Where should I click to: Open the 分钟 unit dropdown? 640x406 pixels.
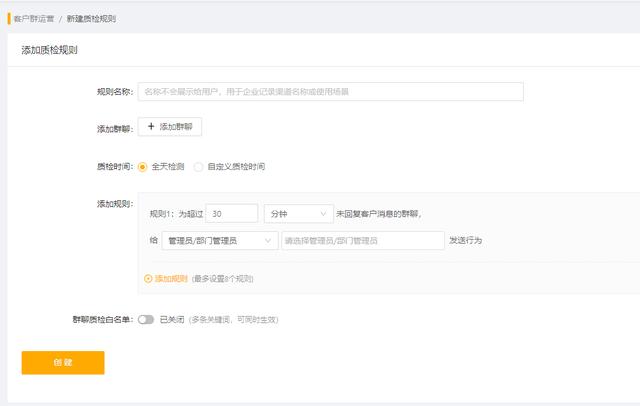pos(299,213)
